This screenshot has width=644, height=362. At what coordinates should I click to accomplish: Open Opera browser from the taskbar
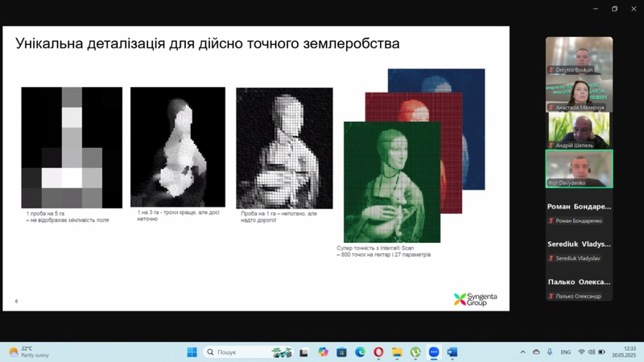(x=378, y=352)
